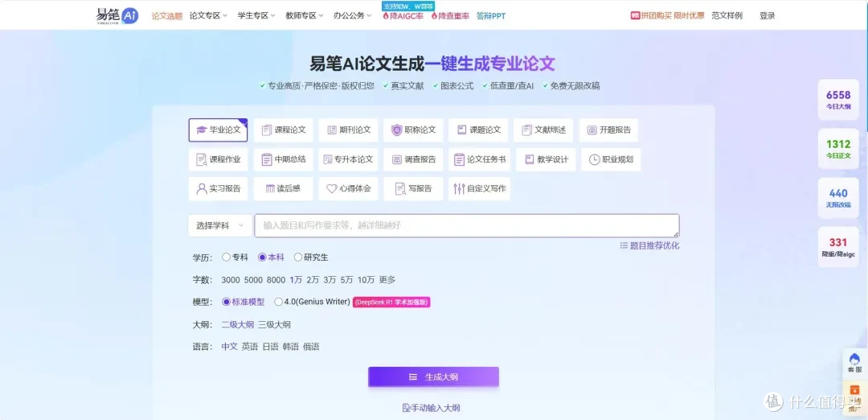Select 研究生 education radio button
The width and height of the screenshot is (868, 420).
298,257
